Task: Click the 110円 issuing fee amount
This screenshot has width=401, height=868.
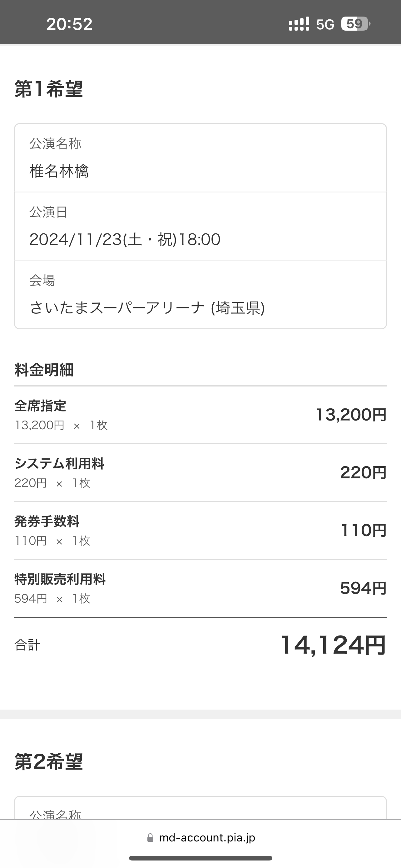Action: pos(363,530)
